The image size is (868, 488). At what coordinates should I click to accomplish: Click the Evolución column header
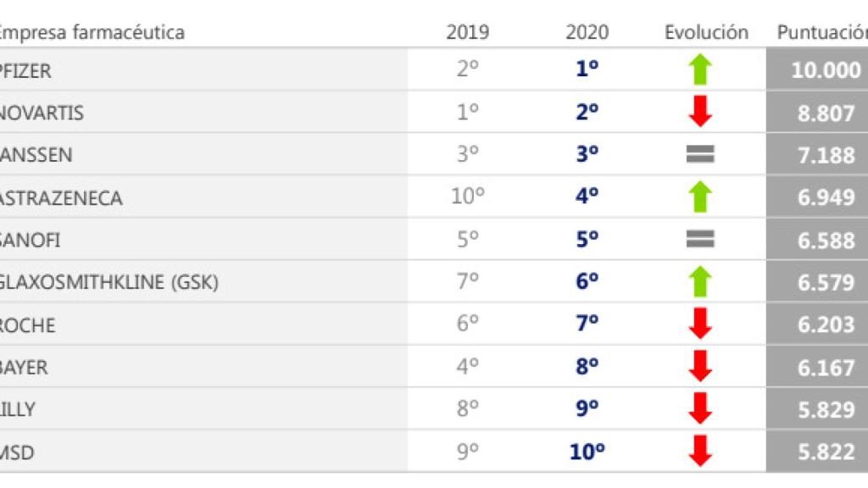(706, 32)
